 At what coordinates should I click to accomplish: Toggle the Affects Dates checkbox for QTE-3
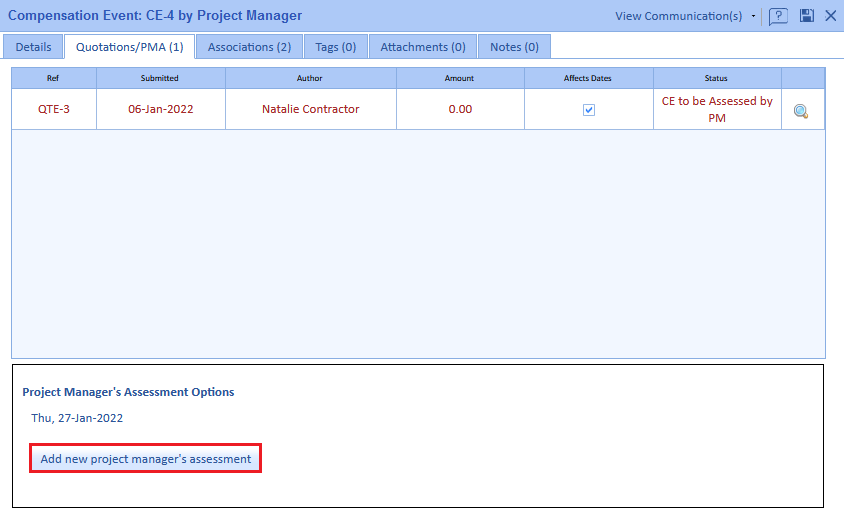589,110
